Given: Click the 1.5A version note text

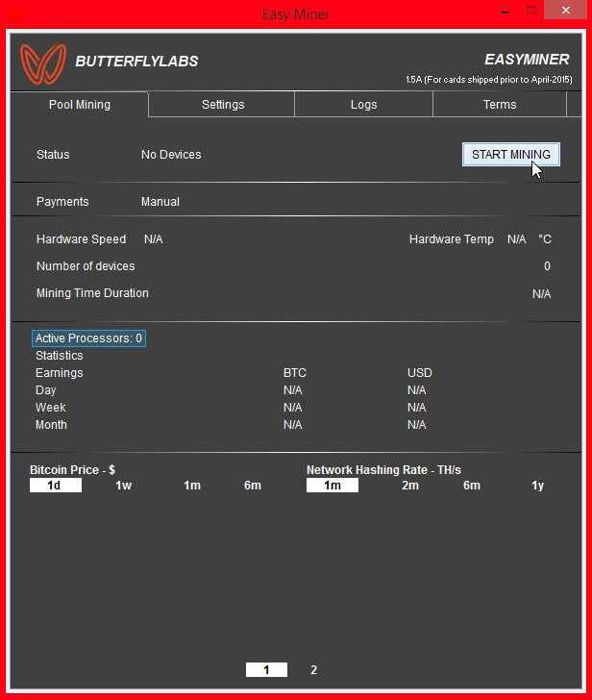Looking at the screenshot, I should 489,80.
